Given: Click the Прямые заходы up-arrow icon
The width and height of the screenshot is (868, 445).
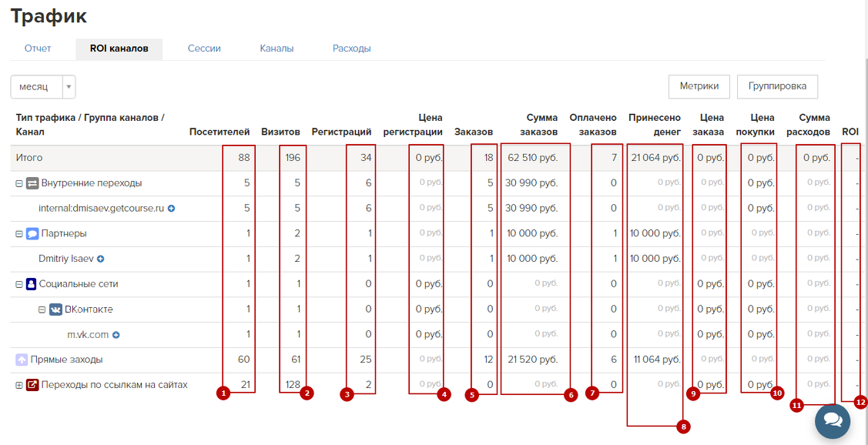Looking at the screenshot, I should tap(22, 360).
